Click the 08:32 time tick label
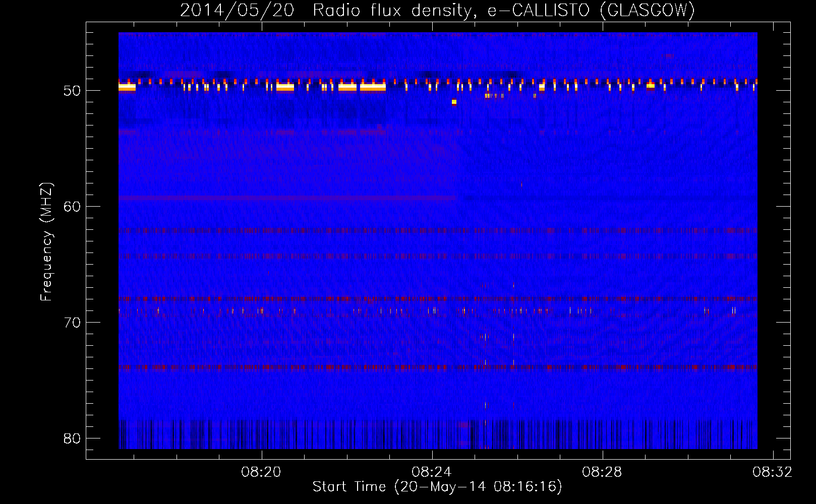816x504 pixels. [772, 472]
